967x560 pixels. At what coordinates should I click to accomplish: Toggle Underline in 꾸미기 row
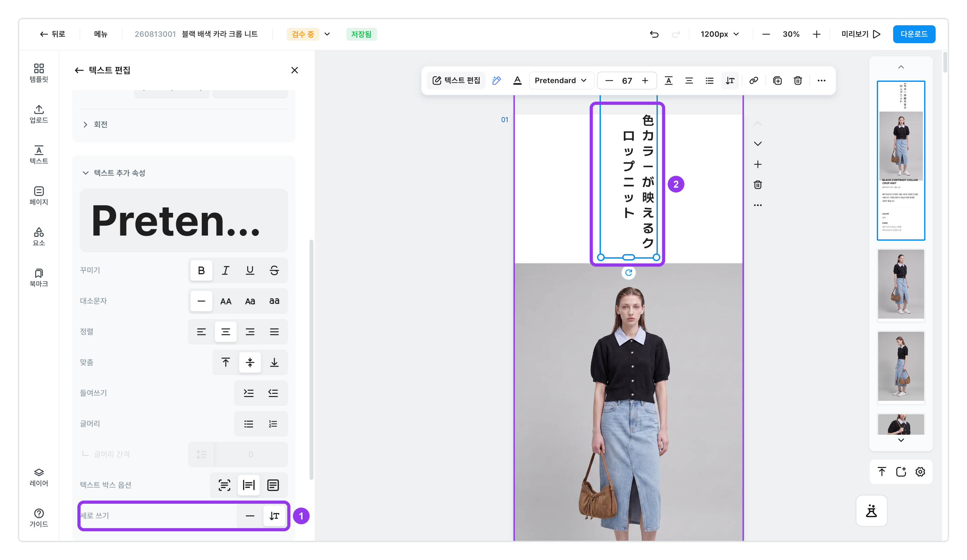[250, 270]
